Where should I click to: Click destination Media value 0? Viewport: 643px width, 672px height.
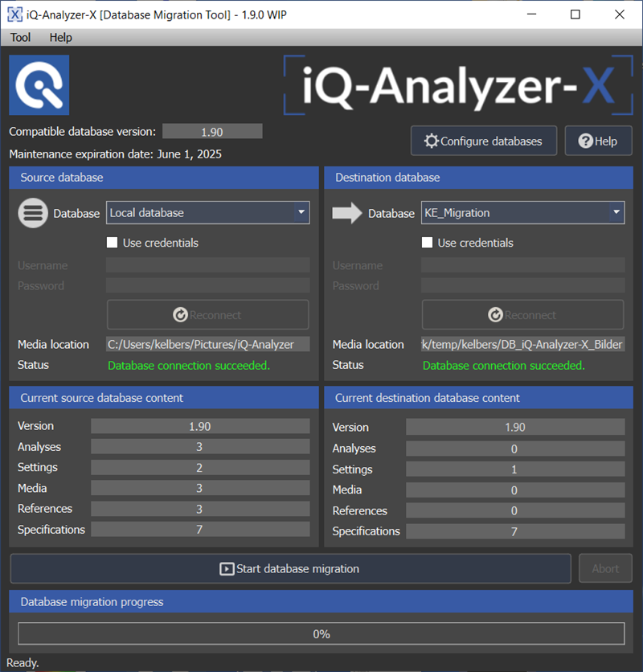(515, 490)
